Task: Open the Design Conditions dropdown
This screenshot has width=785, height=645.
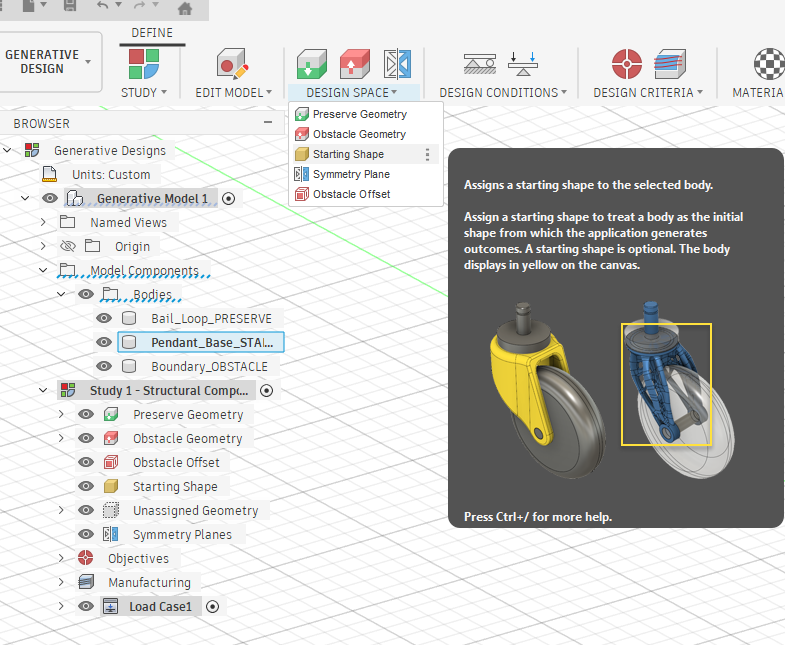Action: [x=503, y=93]
